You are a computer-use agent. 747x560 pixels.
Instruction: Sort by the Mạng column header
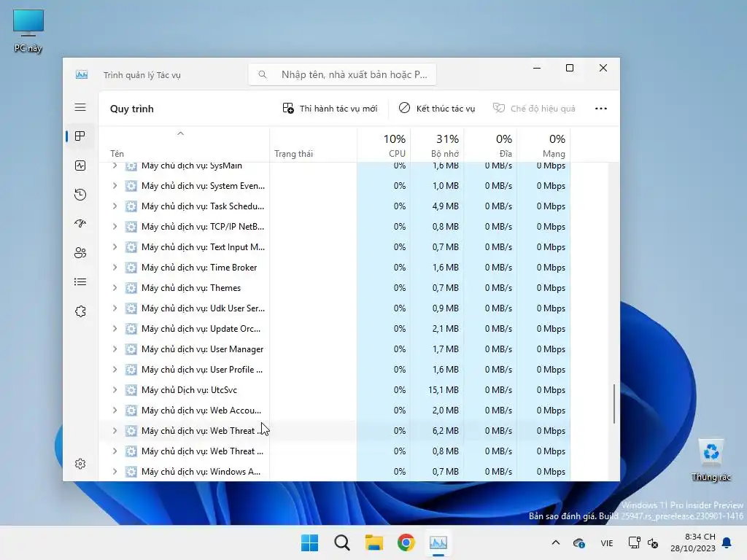[544, 144]
